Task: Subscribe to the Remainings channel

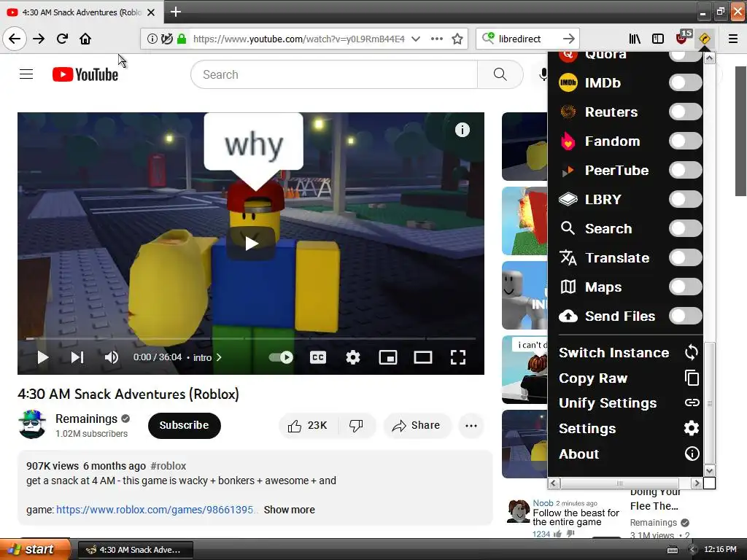Action: pyautogui.click(x=184, y=425)
